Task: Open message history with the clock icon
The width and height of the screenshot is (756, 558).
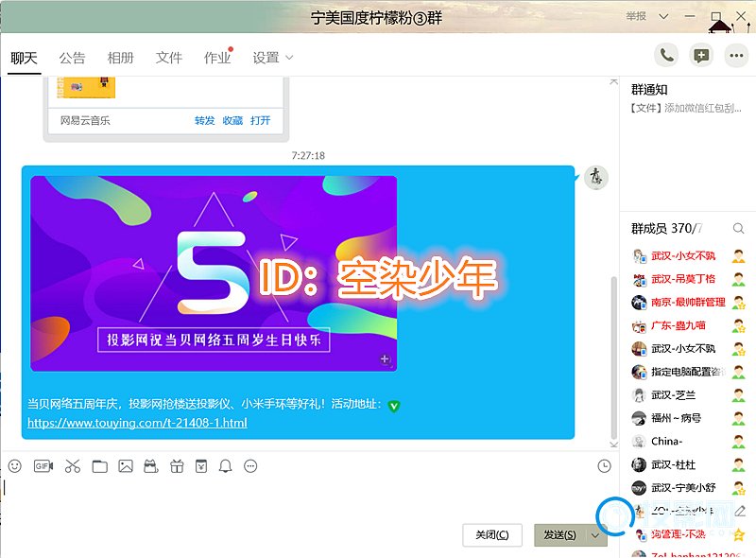Action: (x=604, y=466)
